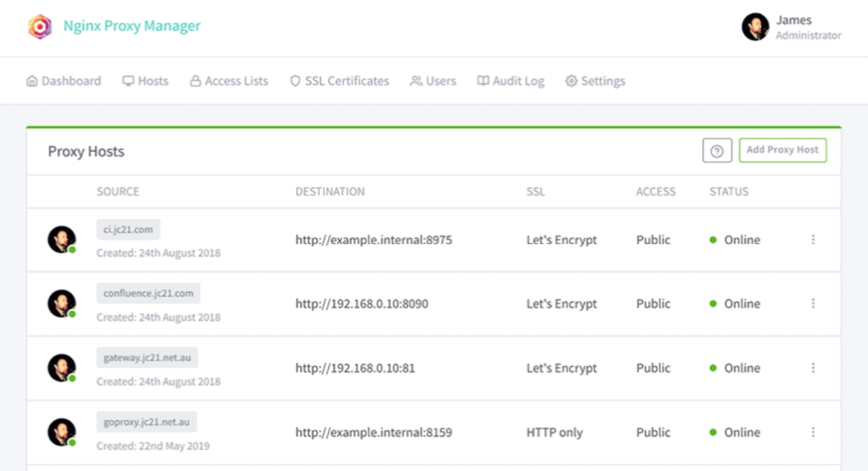868x471 pixels.
Task: Click the Proxy Hosts panel title
Action: tap(86, 152)
